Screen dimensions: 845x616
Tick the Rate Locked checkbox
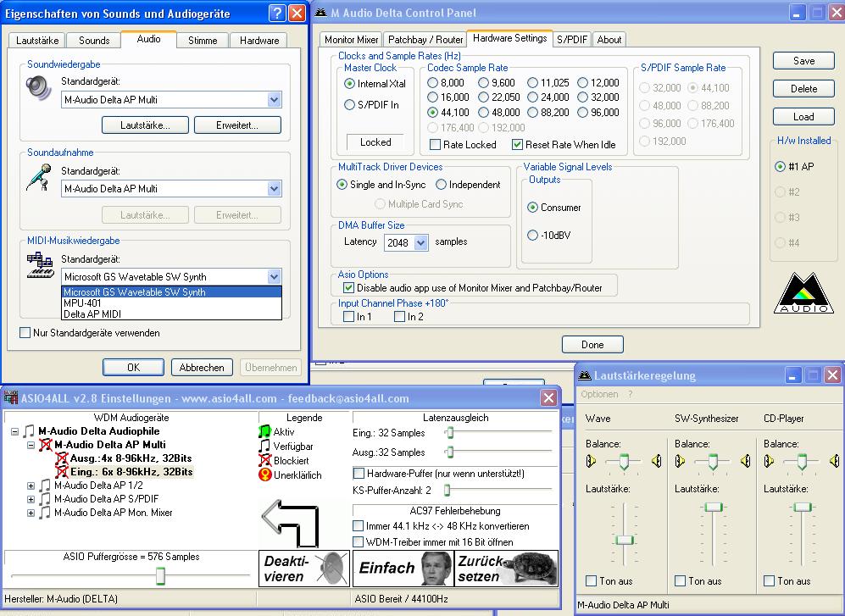pyautogui.click(x=435, y=144)
